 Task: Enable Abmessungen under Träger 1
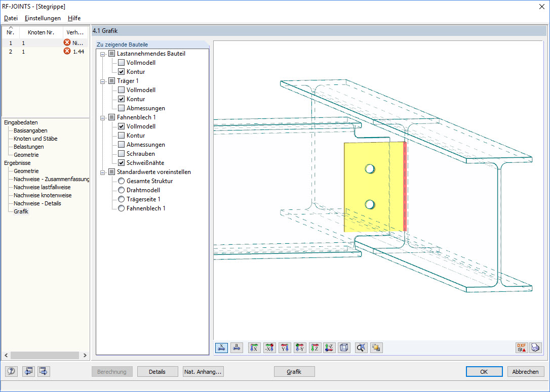(122, 108)
